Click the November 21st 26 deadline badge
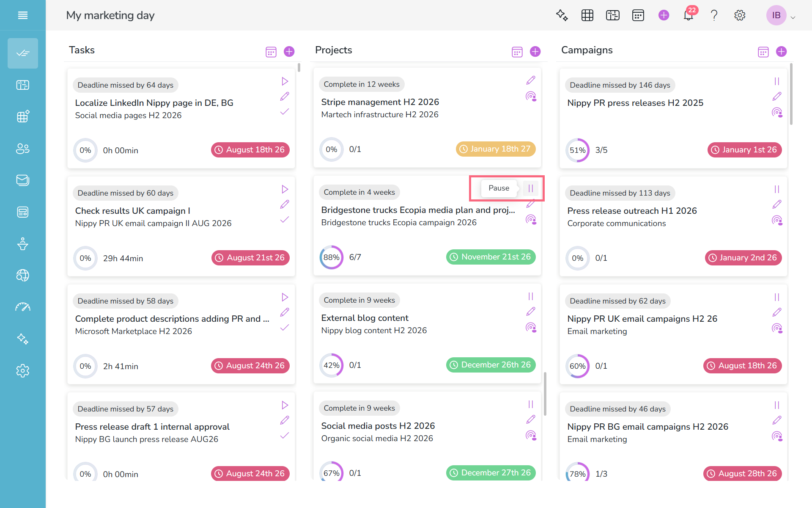812x508 pixels. coord(491,257)
